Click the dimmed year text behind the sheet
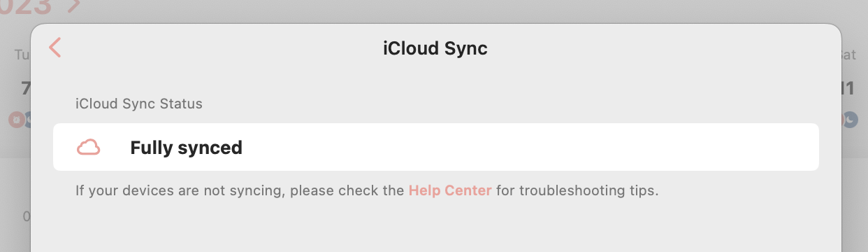This screenshot has height=252, width=868. pos(26,6)
